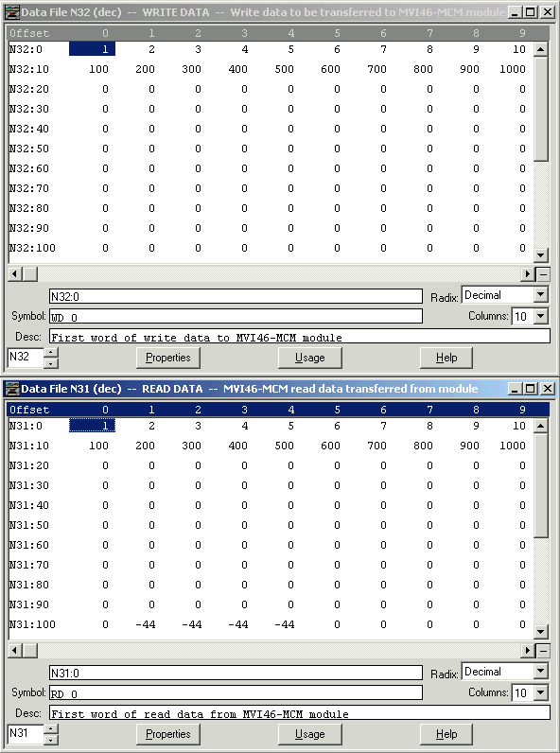Viewport: 560px width, 753px height.
Task: Click Usage button in N32 window
Action: tap(309, 358)
